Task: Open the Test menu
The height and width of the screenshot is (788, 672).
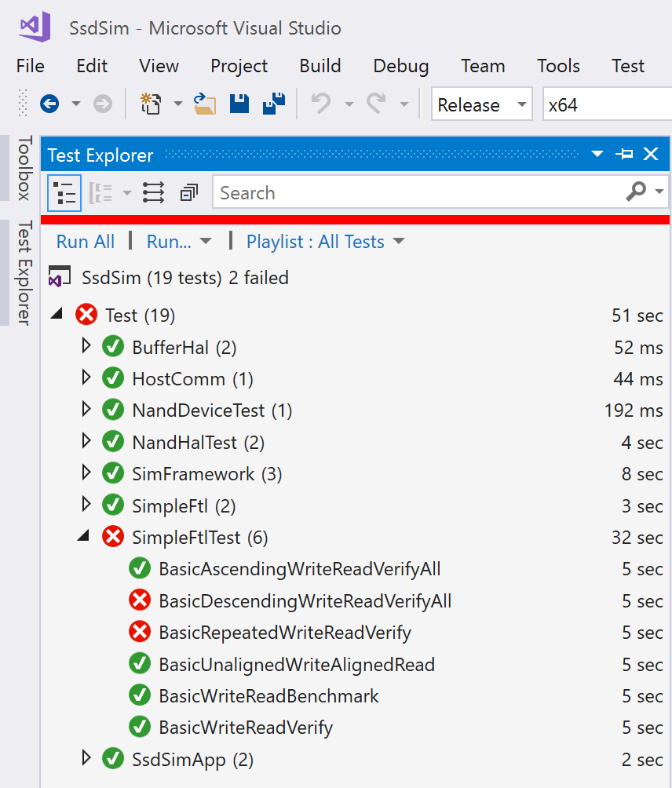Action: 628,66
